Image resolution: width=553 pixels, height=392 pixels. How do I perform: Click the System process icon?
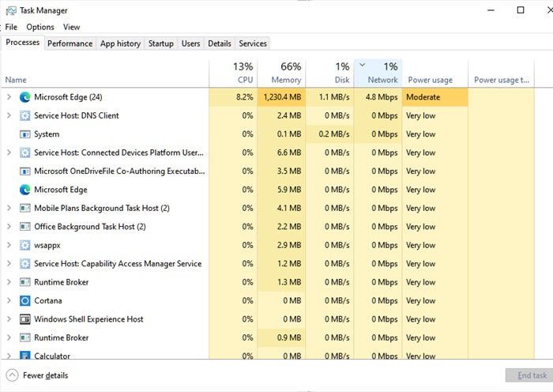24,134
